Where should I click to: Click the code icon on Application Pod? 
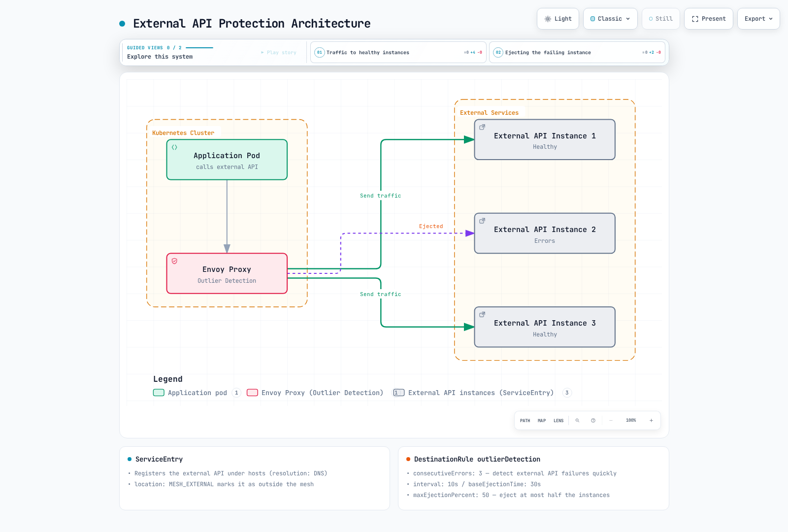[174, 147]
